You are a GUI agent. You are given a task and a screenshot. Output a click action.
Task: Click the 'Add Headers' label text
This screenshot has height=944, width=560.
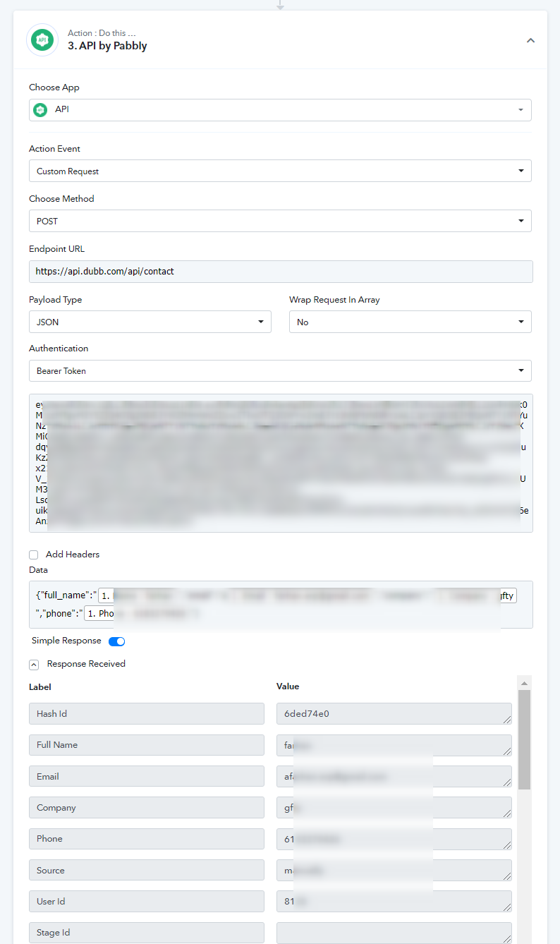coord(73,555)
